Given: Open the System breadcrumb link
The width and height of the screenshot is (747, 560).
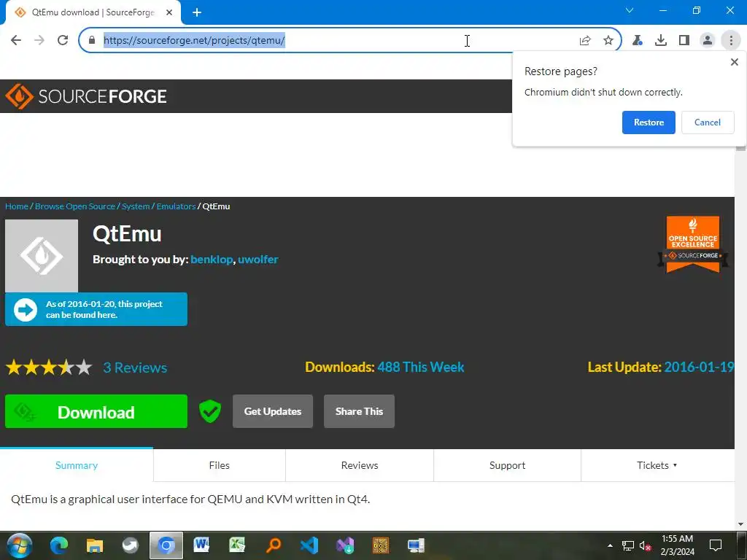Looking at the screenshot, I should 136,206.
